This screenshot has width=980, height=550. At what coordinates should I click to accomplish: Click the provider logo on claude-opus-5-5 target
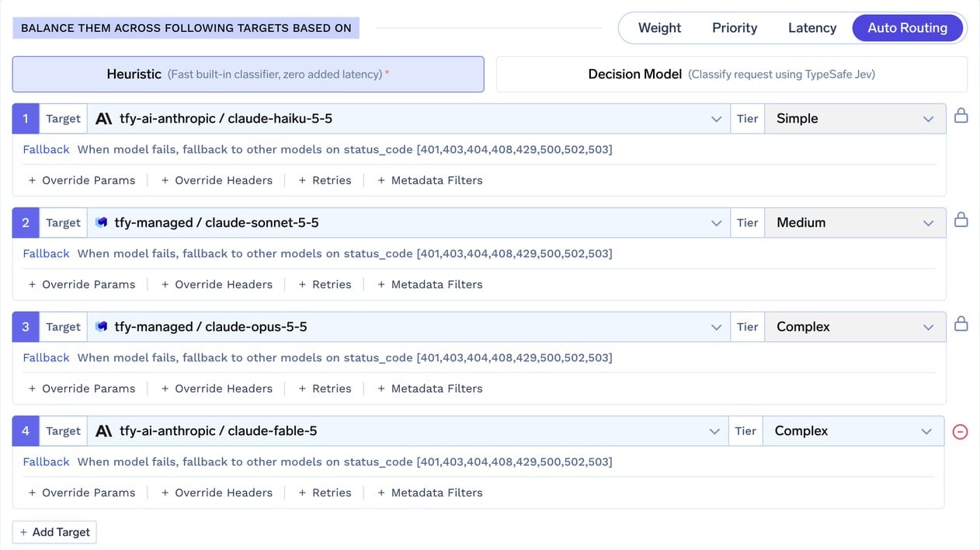[101, 327]
